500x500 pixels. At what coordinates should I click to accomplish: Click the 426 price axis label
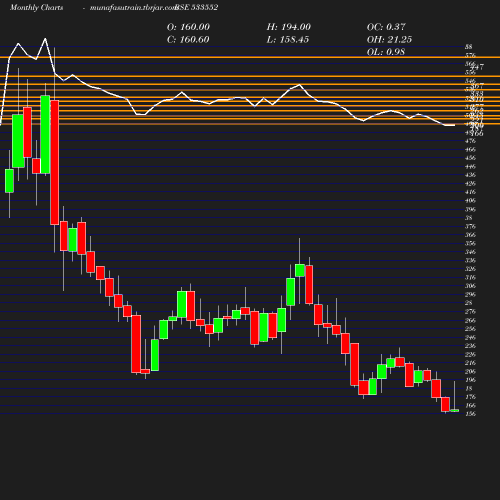470,184
